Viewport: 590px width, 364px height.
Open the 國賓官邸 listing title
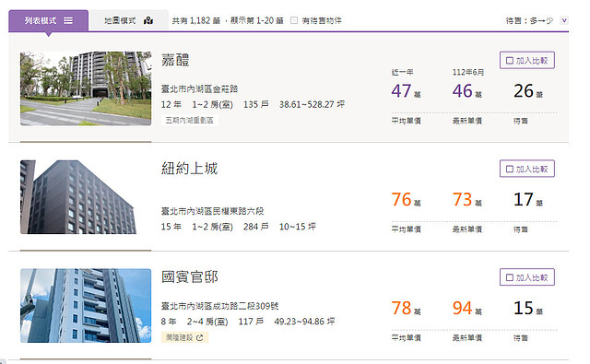coord(190,277)
